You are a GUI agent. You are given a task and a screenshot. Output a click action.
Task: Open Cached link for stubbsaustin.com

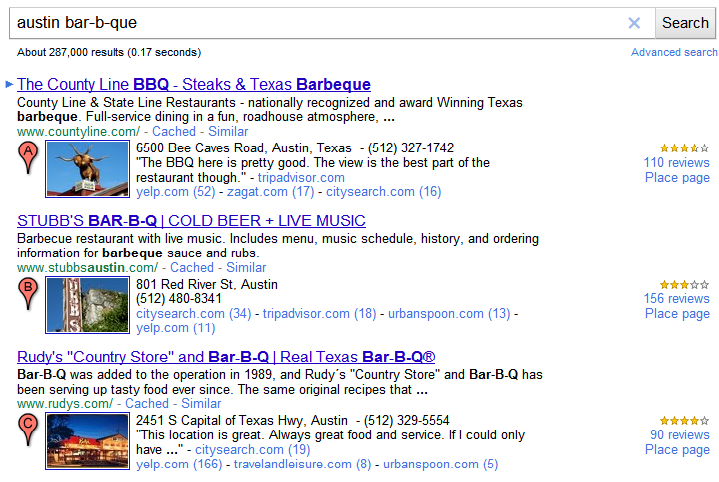coord(192,267)
